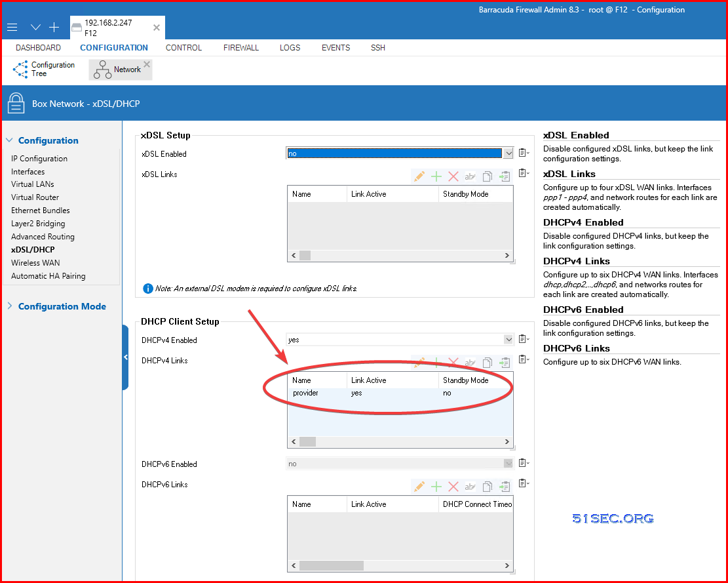
Task: Click the plus icon to add a new connection tab
Action: point(54,28)
